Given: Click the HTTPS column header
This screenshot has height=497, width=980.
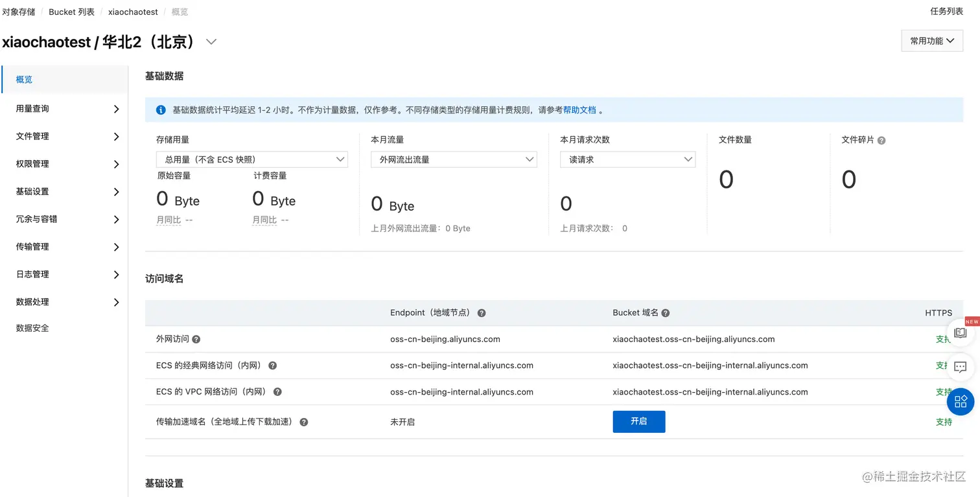Looking at the screenshot, I should [939, 313].
